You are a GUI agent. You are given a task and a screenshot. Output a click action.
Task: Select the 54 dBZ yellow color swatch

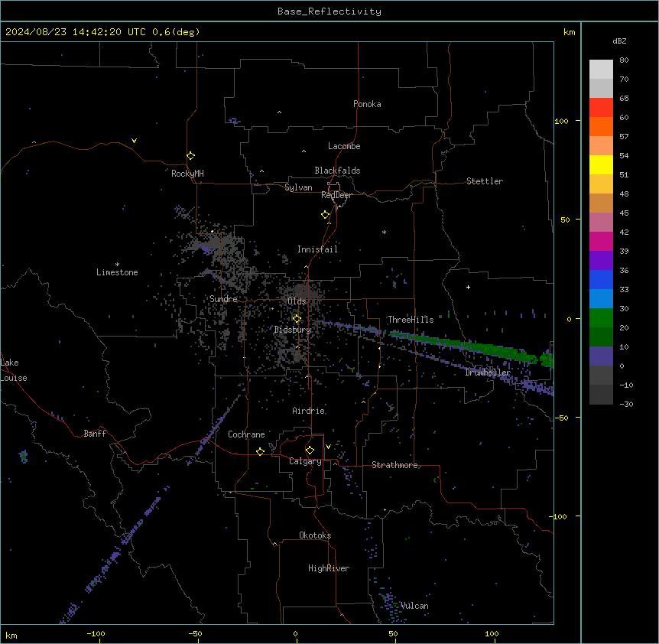point(601,164)
